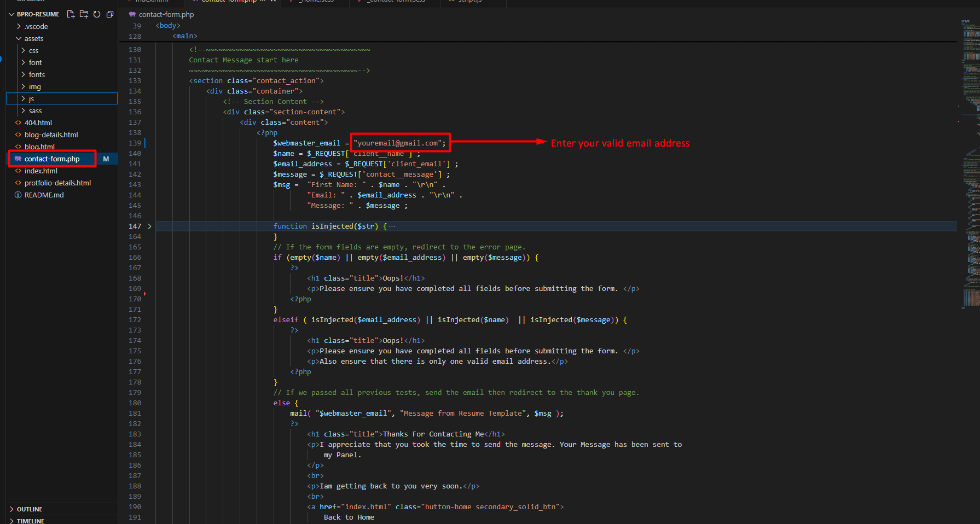The height and width of the screenshot is (524, 980).
Task: Click contact-form.php in the breadcrumb bar
Action: click(166, 15)
